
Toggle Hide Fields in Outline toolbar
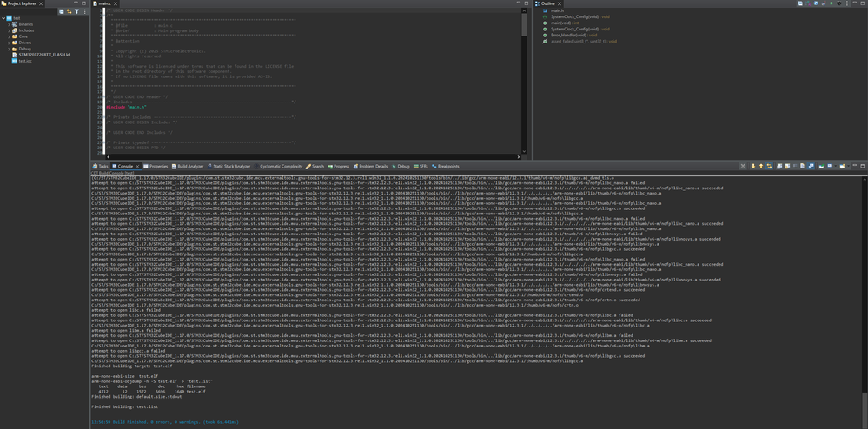click(815, 3)
